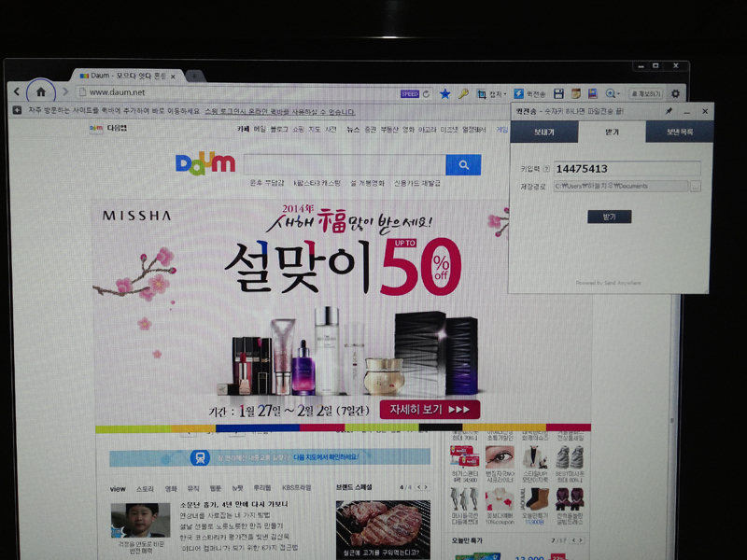Click next arrow in 브랜드 스페셜
This screenshot has height=560, width=747.
(x=426, y=487)
